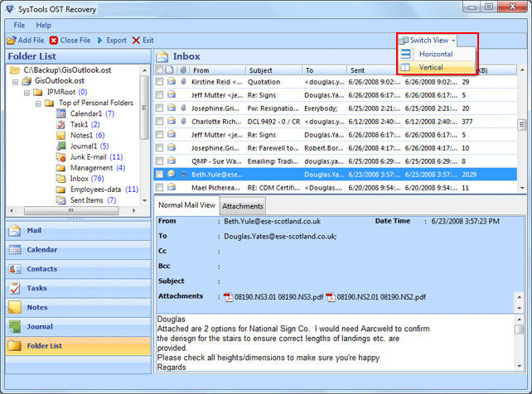Open the Calendar navigation pane icon
This screenshot has width=532, height=394.
click(15, 249)
